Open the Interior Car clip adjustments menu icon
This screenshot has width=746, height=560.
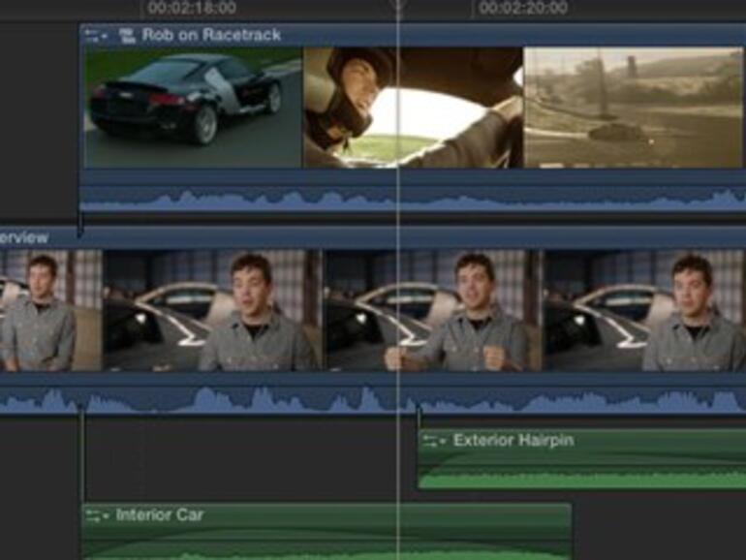(x=97, y=515)
